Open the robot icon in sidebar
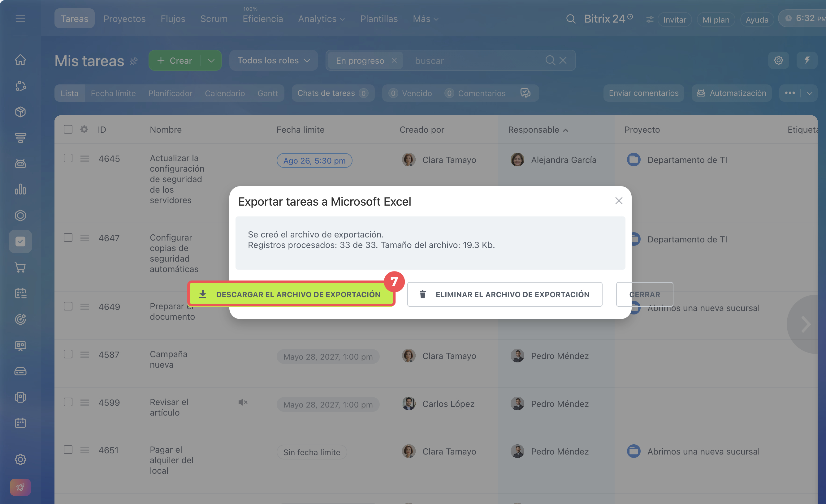The height and width of the screenshot is (504, 826). (20, 164)
